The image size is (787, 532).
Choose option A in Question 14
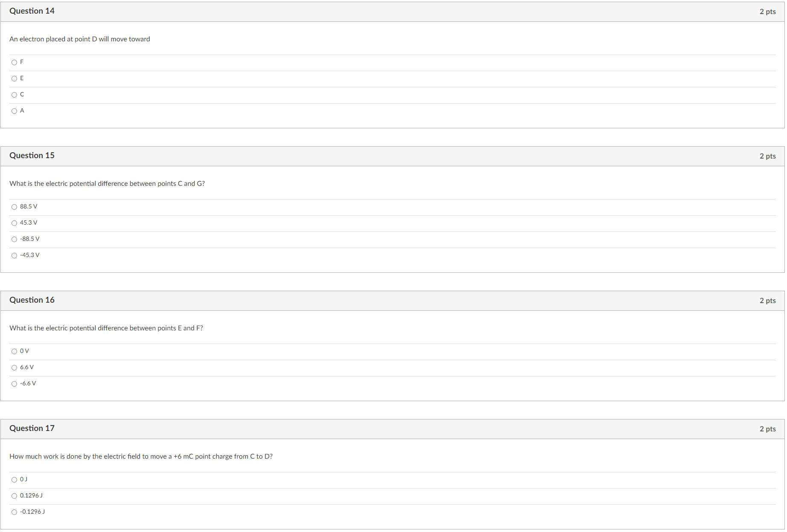pos(14,111)
